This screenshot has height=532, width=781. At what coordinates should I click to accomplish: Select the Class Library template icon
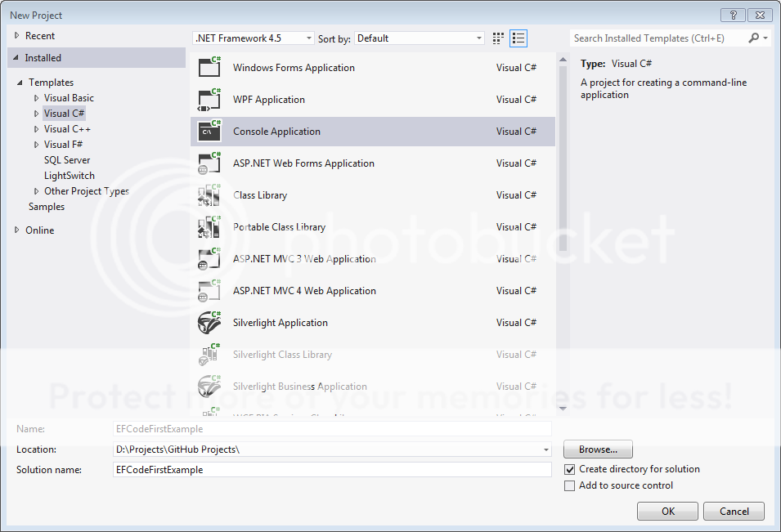209,194
